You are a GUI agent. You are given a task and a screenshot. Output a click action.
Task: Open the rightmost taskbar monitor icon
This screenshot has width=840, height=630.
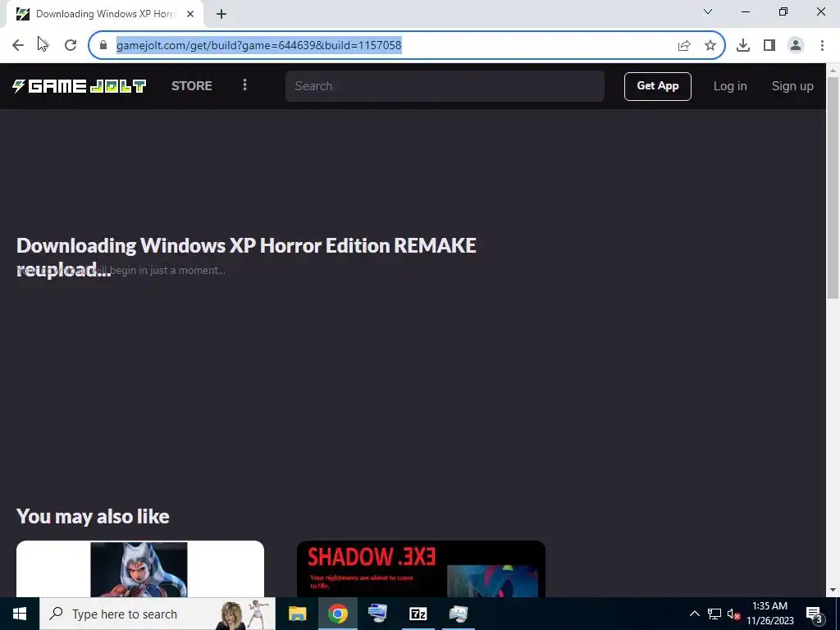[x=458, y=614]
